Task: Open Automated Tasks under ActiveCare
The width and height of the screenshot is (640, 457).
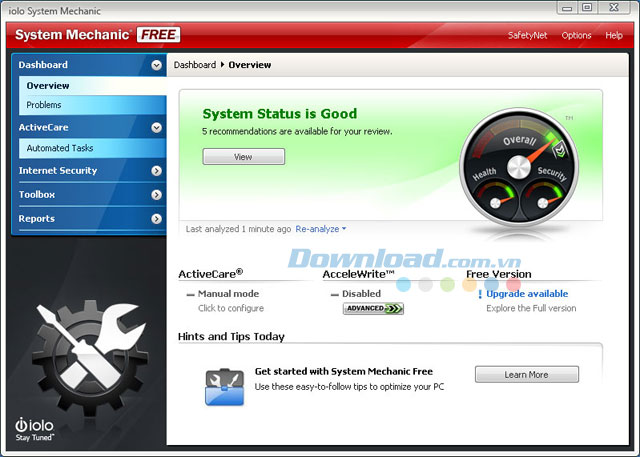Action: [x=93, y=148]
